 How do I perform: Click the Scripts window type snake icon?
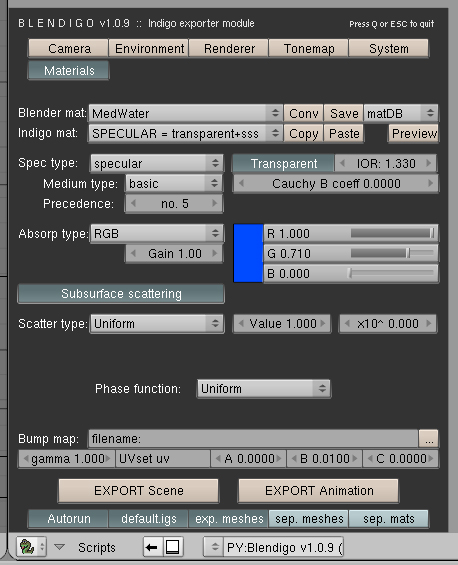pos(27,547)
